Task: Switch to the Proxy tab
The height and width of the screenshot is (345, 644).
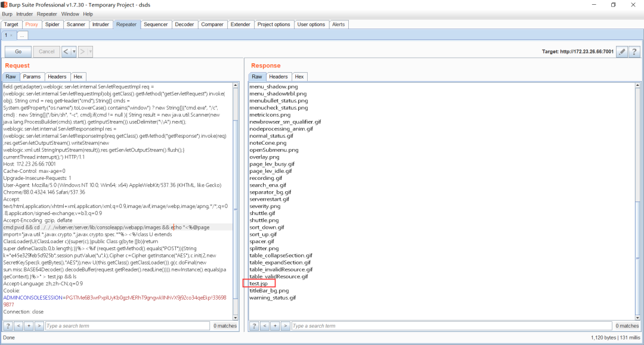Action: click(32, 24)
